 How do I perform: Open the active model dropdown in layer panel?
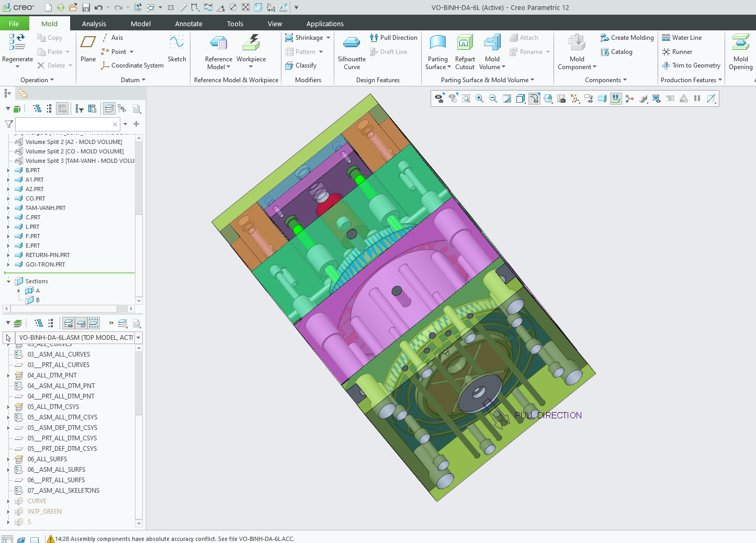click(139, 338)
